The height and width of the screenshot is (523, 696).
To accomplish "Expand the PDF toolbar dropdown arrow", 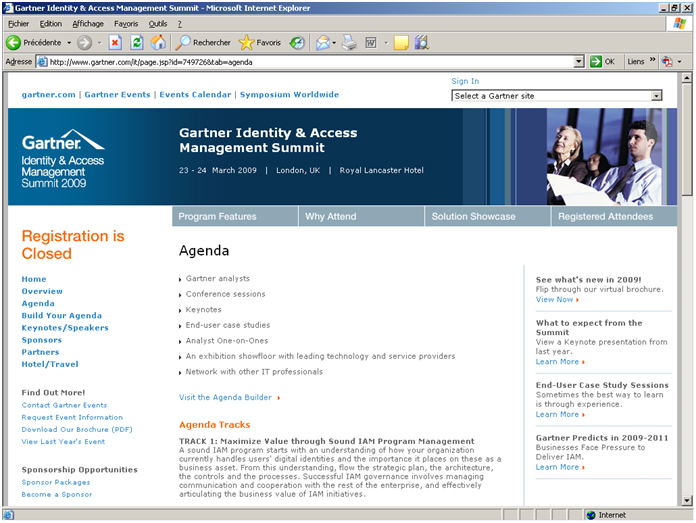I will 679,62.
